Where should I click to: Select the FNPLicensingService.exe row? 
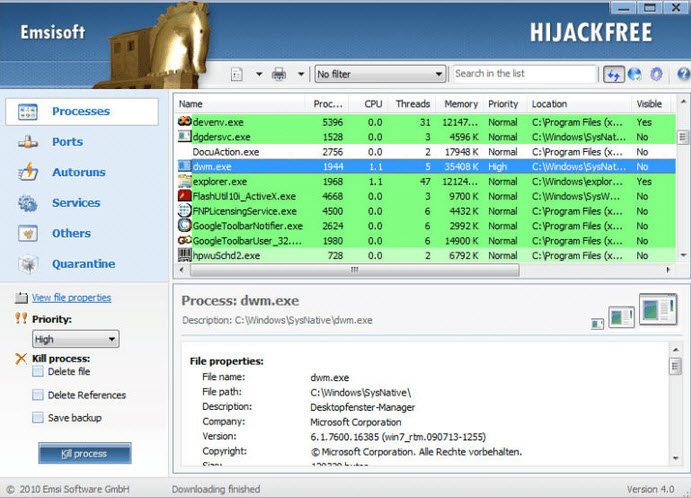[x=426, y=211]
